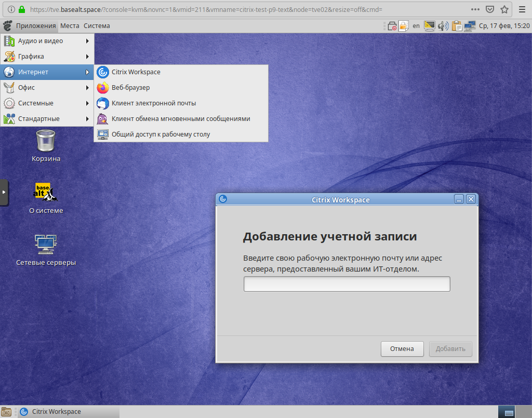This screenshot has width=532, height=418.
Task: Expand the Интернет submenu arrow
Action: pos(87,72)
